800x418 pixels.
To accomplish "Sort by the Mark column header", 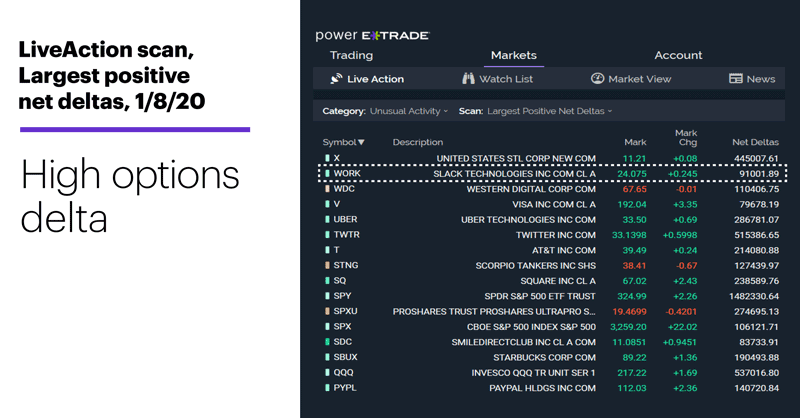I will [635, 142].
